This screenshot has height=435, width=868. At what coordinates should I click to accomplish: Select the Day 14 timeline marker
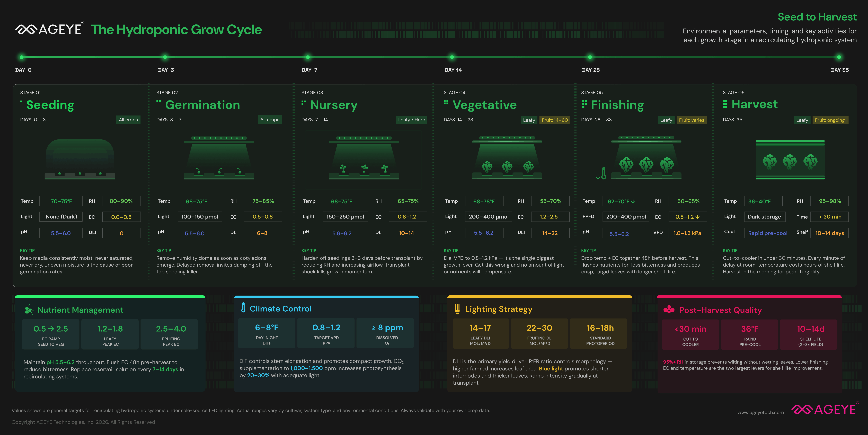(452, 57)
